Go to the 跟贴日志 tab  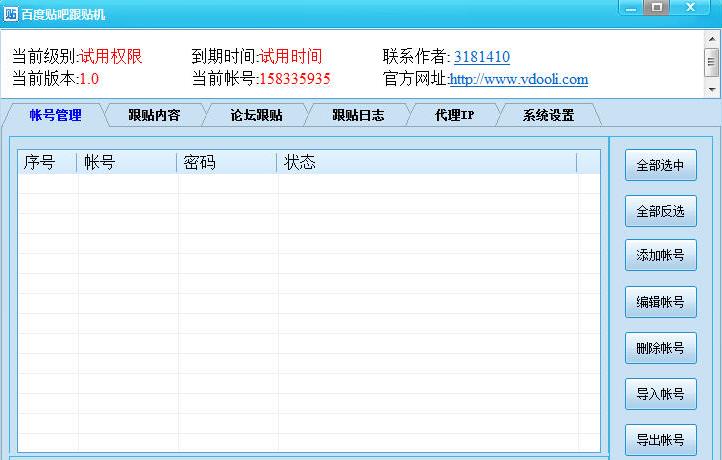(358, 115)
